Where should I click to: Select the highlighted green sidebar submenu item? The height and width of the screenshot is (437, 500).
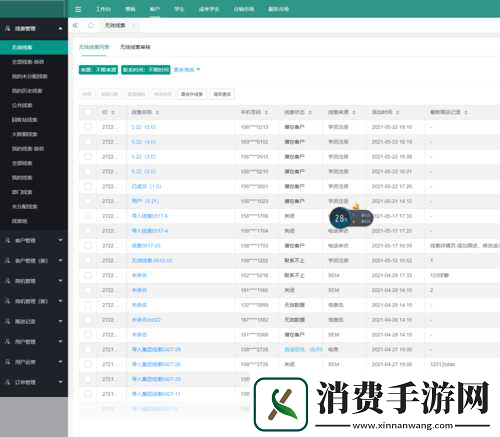[34, 47]
